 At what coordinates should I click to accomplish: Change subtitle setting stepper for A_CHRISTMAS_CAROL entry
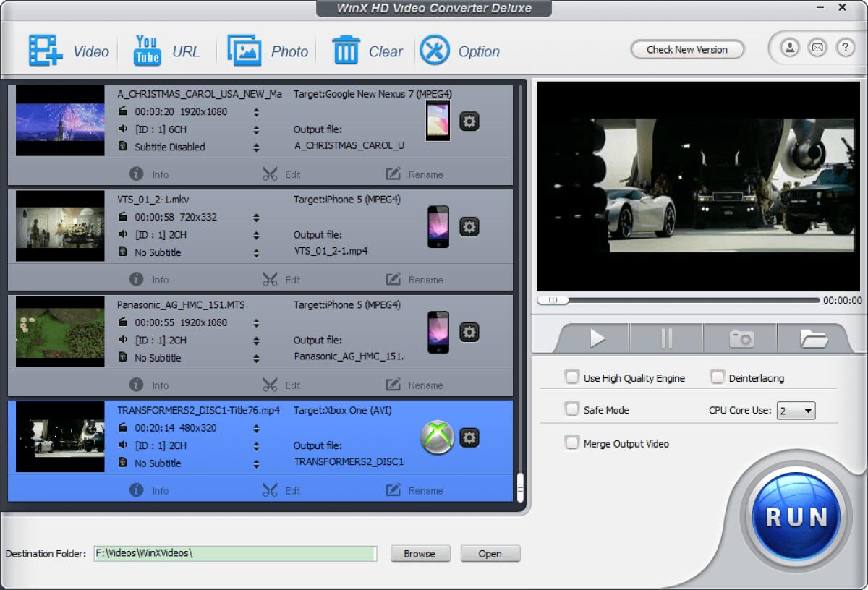point(257,147)
